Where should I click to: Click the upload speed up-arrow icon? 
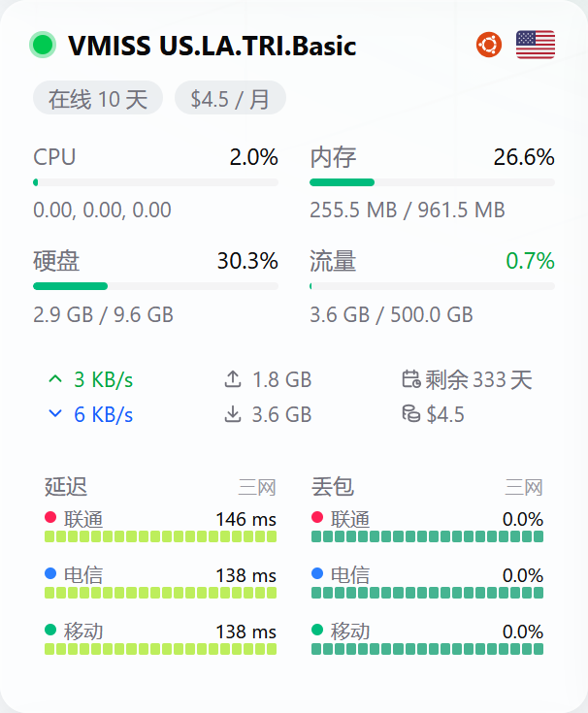point(55,378)
